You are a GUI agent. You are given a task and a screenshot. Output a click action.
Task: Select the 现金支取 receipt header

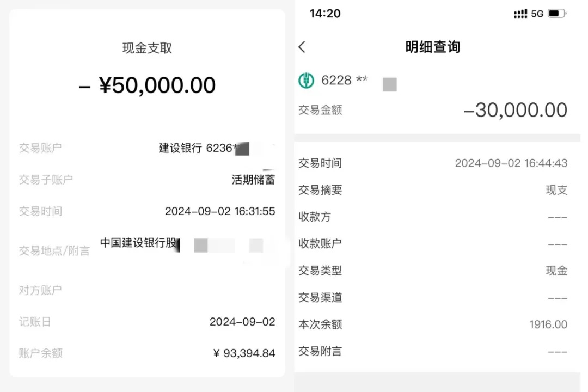(146, 48)
